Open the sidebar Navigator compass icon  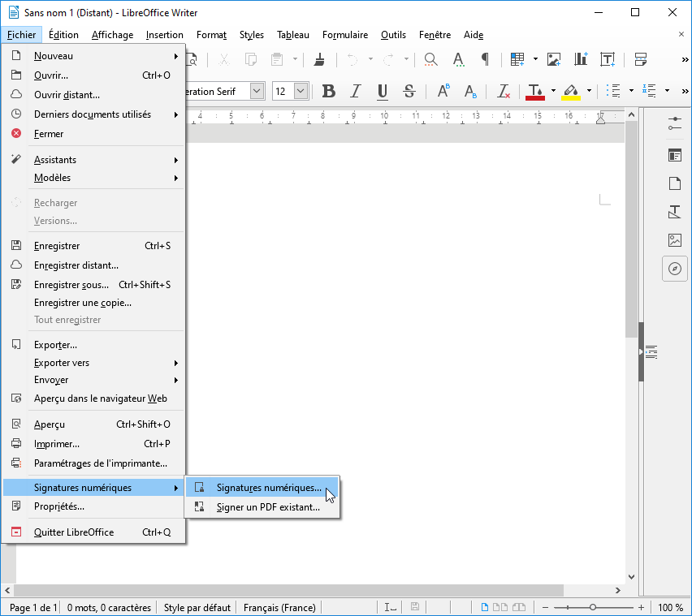[674, 269]
